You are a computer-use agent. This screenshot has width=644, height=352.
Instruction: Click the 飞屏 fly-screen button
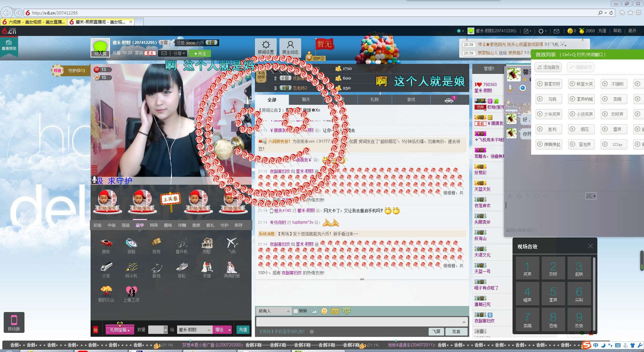[436, 332]
